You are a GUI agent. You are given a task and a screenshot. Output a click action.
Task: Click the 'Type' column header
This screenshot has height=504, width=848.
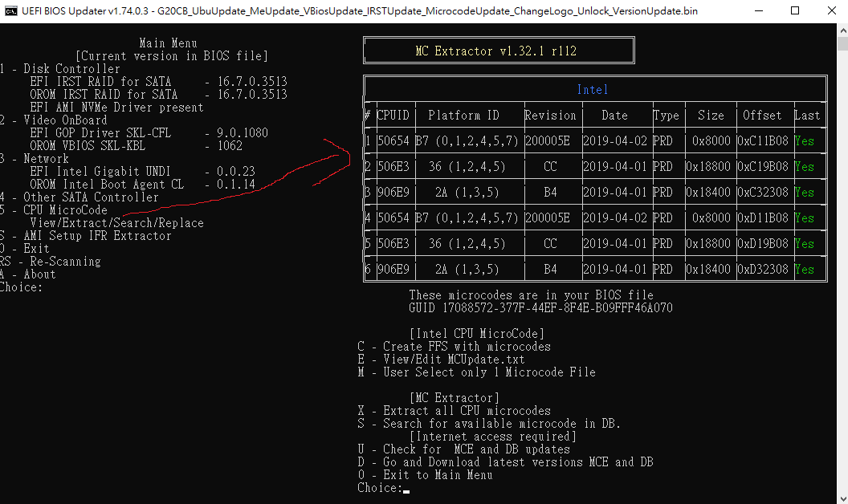[666, 116]
